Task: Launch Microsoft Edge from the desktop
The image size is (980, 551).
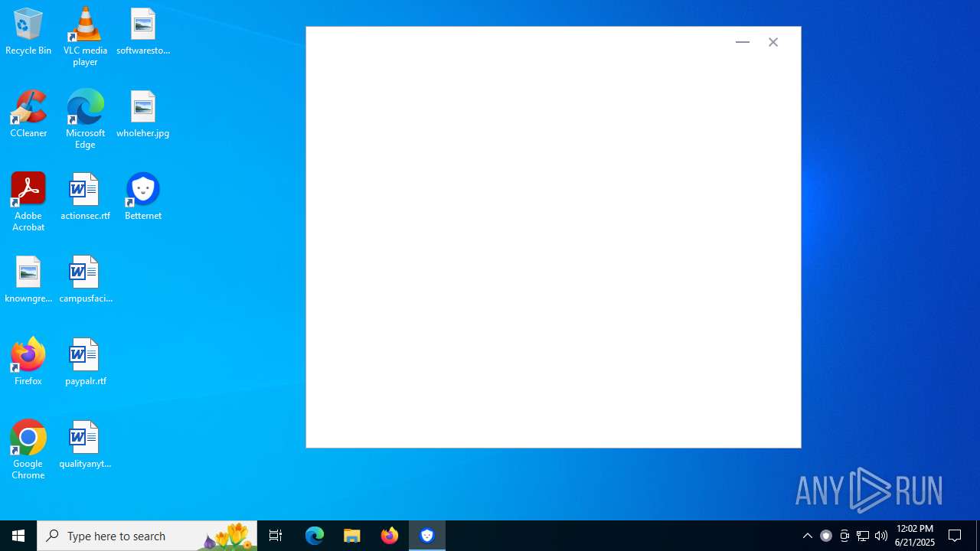Action: point(85,119)
